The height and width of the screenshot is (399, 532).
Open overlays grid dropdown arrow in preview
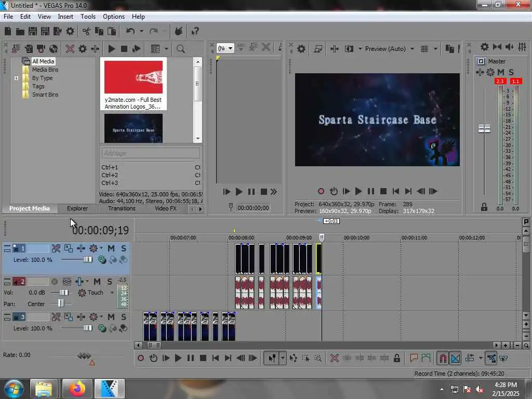tap(436, 49)
